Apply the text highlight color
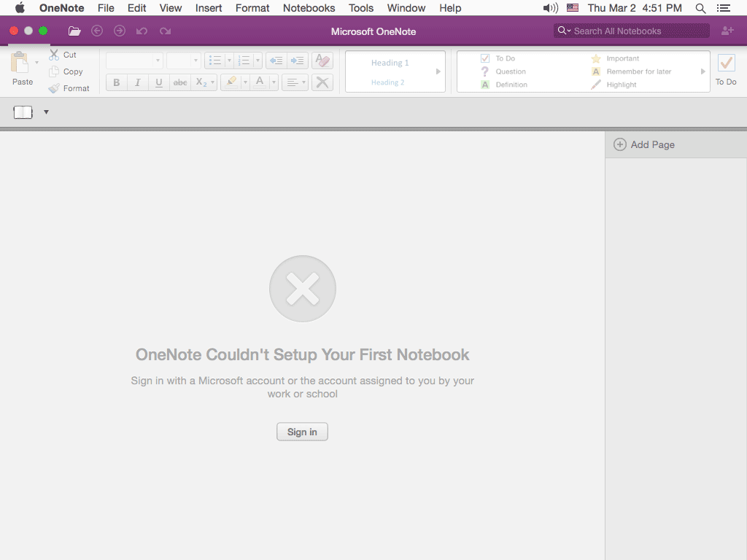Viewport: 747px width, 560px height. [x=231, y=82]
